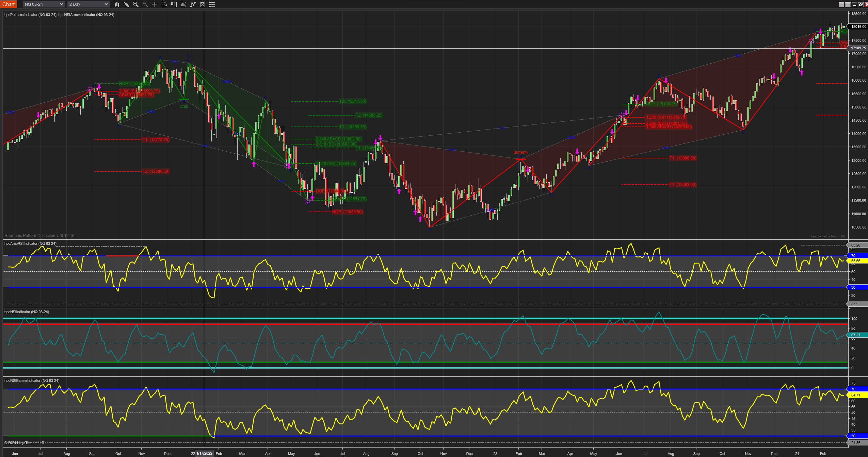
Task: Toggle the second gray interval link button
Action: [848, 4]
